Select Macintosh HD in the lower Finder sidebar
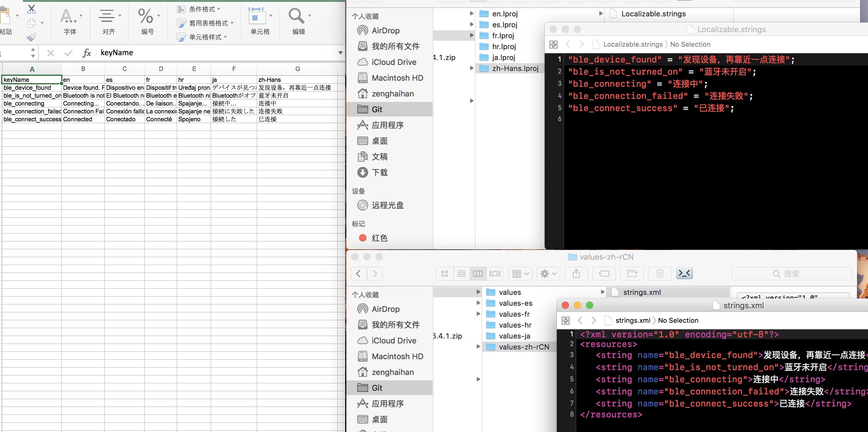 point(390,356)
